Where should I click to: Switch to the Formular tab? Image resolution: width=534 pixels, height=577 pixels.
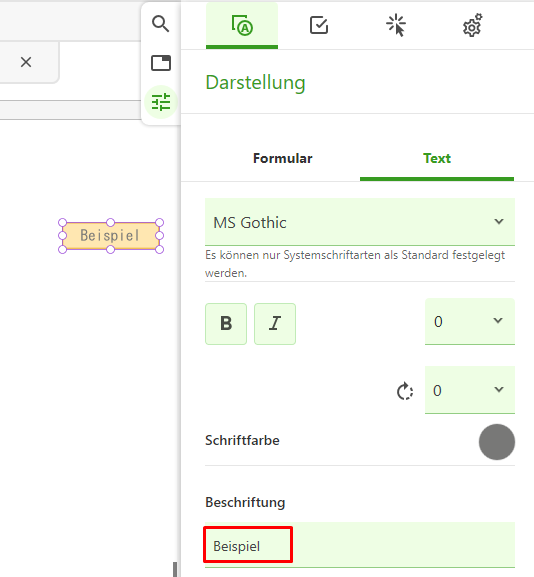283,159
